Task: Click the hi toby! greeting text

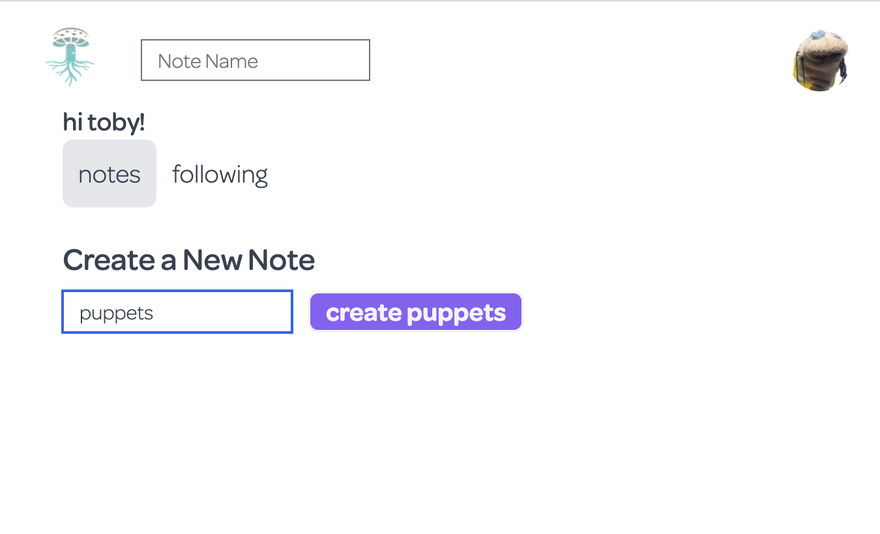Action: click(104, 122)
